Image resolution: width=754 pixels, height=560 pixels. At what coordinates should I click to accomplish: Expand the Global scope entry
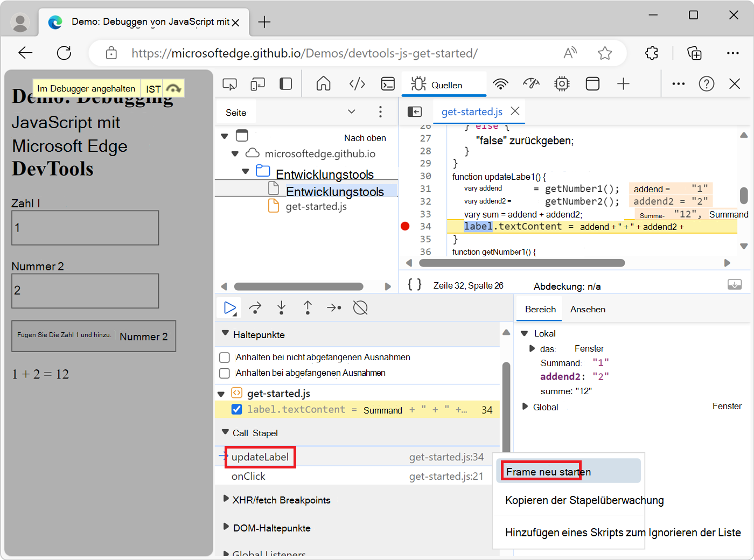coord(525,407)
